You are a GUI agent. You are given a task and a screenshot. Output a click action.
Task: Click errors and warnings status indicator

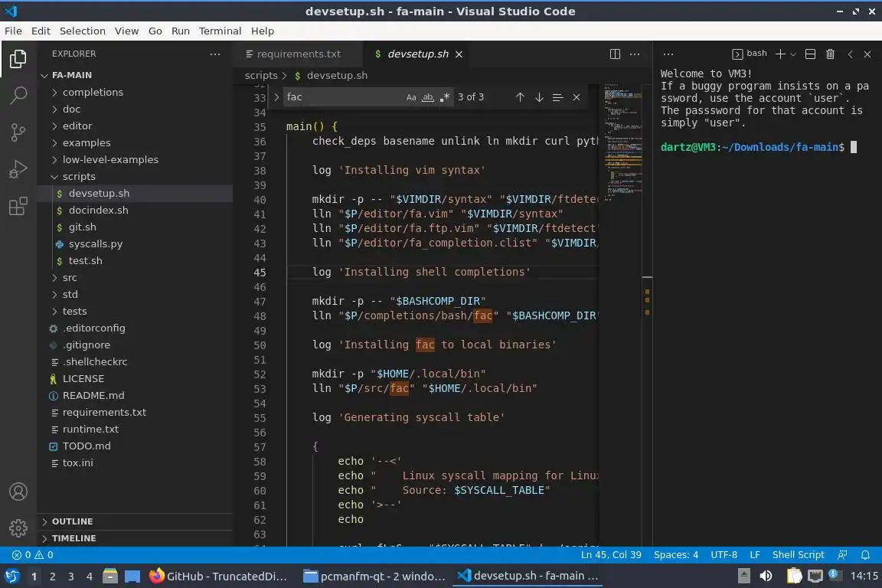point(32,555)
